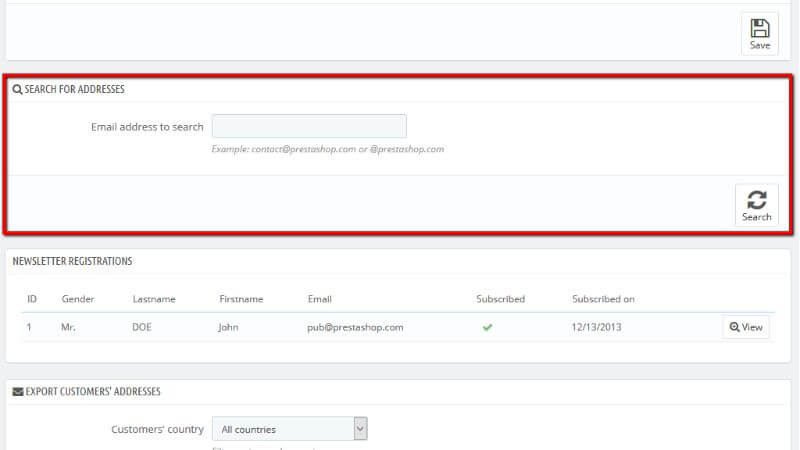This screenshot has width=800, height=450.
Task: Click the Search refresh button
Action: pos(757,205)
